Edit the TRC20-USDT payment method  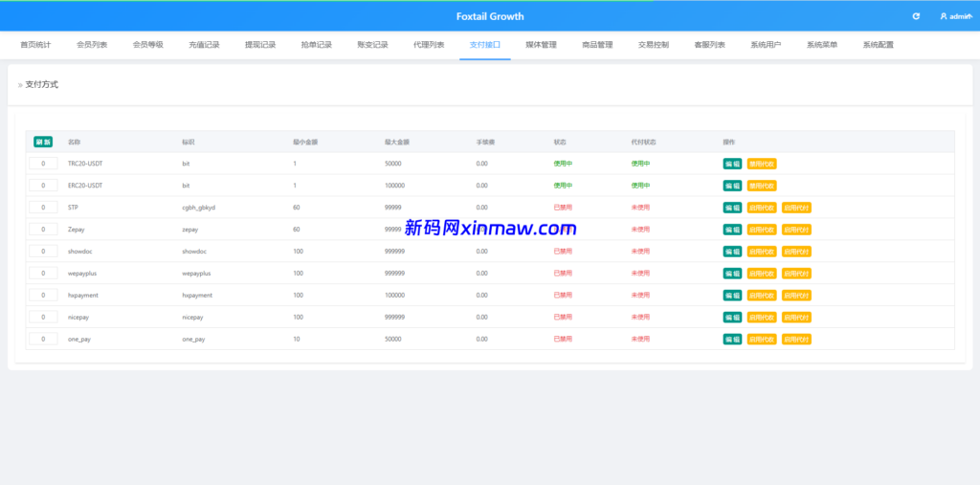click(x=732, y=164)
